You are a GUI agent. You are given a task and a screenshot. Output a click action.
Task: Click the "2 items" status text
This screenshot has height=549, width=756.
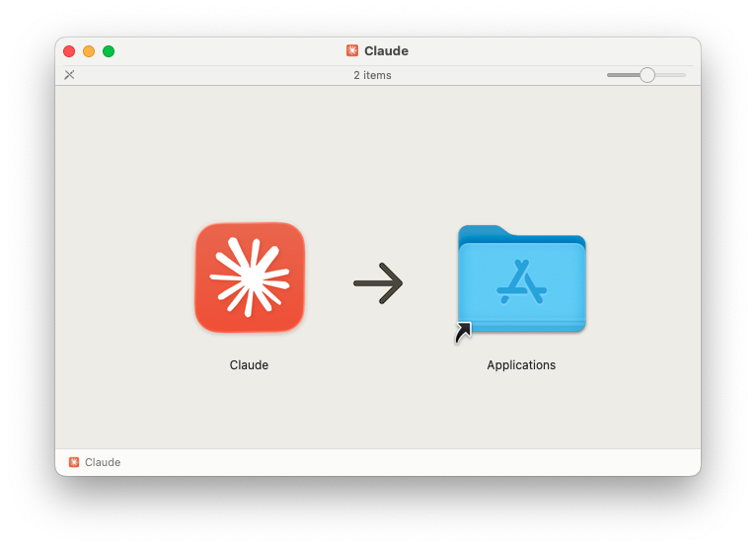pyautogui.click(x=372, y=75)
